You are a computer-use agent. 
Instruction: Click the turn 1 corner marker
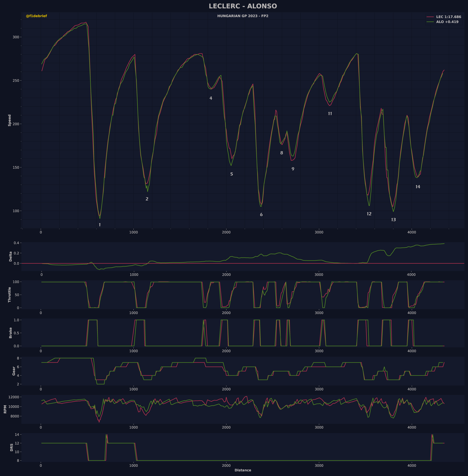click(99, 225)
